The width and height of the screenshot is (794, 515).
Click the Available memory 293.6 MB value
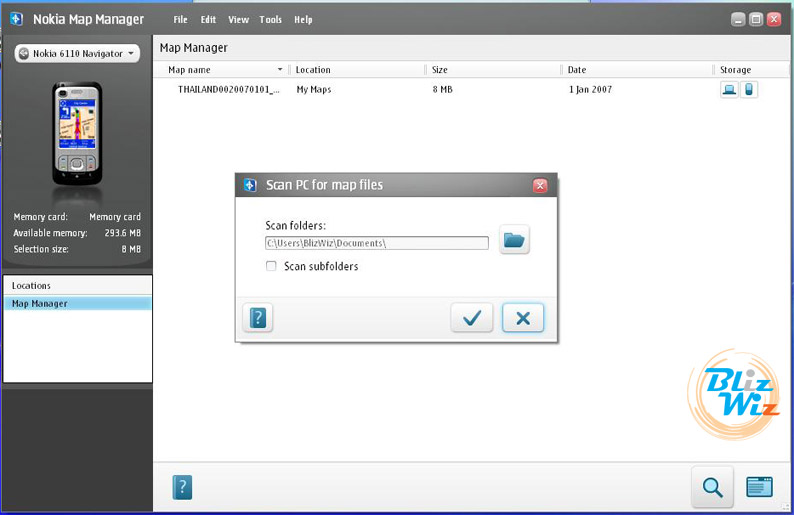coord(123,233)
